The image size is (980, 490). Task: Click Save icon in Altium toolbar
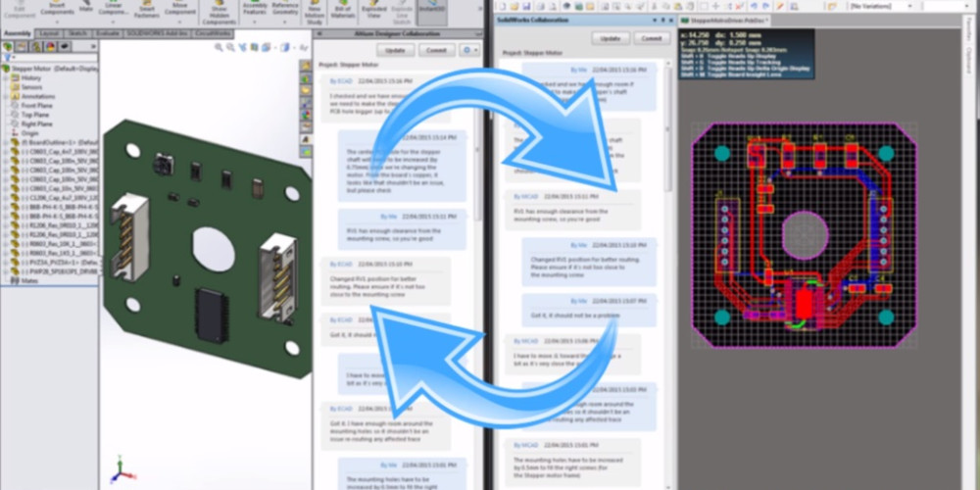526,6
